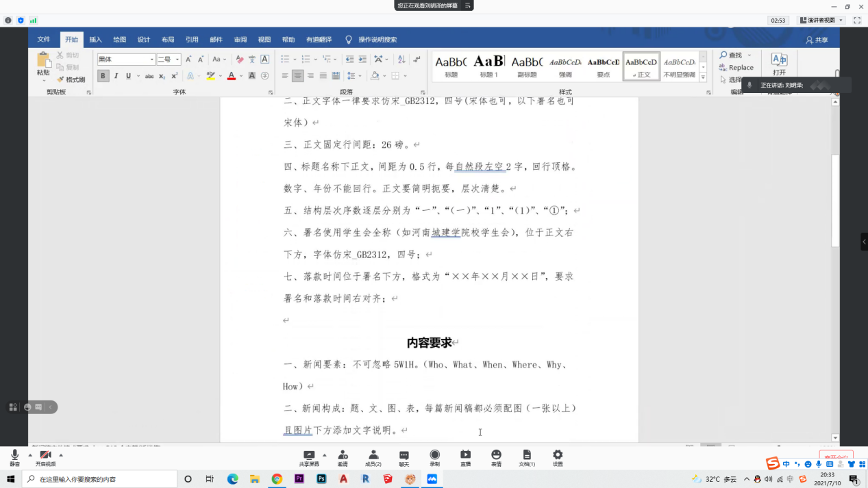Open the 审阅 (Review) ribbon tab
The width and height of the screenshot is (868, 488).
tap(240, 40)
